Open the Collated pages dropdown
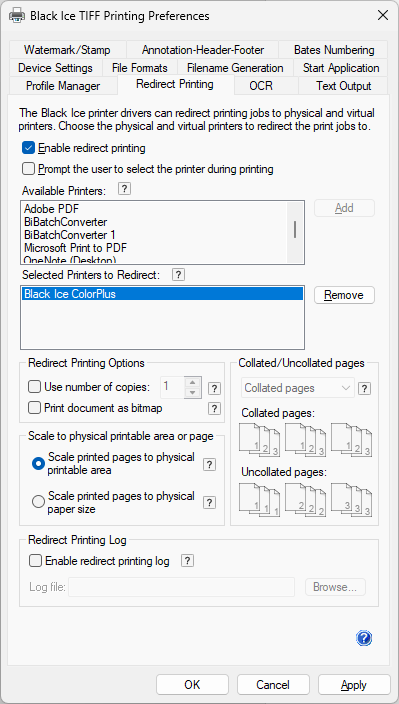399x704 pixels. tap(298, 388)
